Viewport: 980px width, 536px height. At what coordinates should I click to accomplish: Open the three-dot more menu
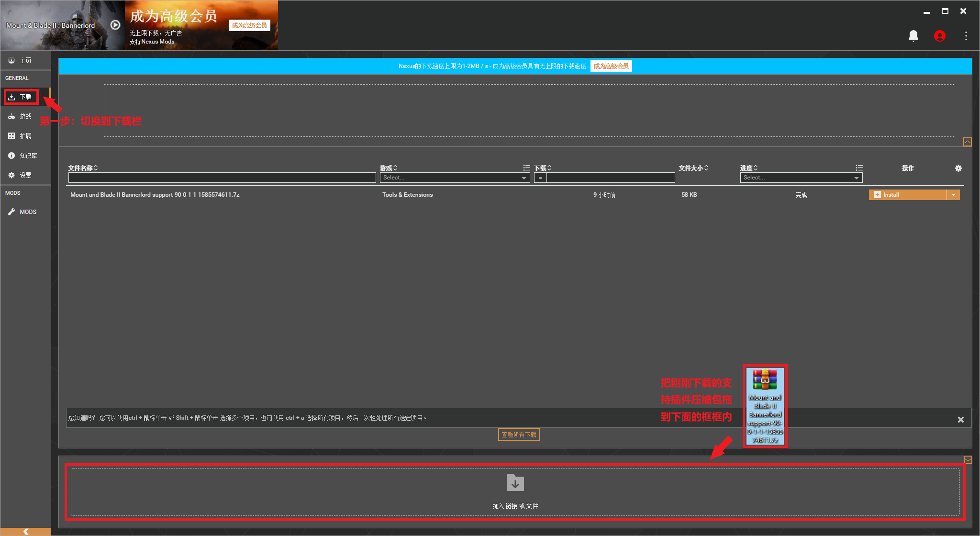coord(966,36)
